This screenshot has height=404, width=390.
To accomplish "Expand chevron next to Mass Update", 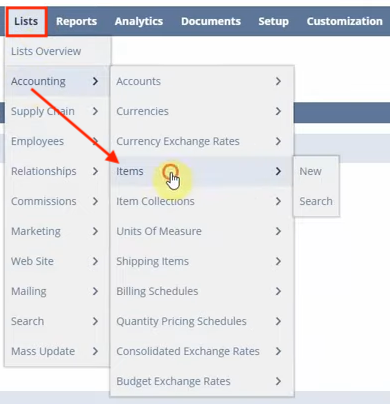I will pyautogui.click(x=95, y=351).
